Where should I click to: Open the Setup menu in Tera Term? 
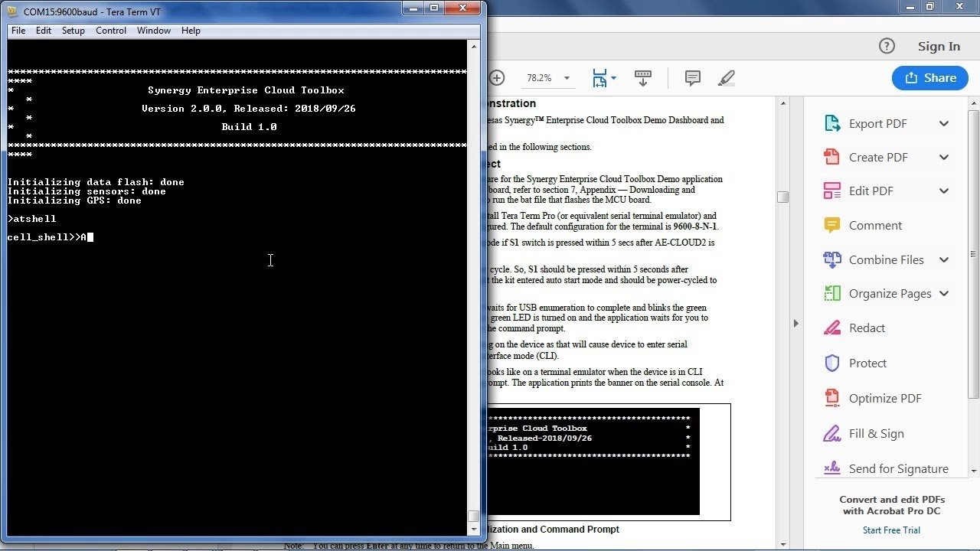pos(73,31)
